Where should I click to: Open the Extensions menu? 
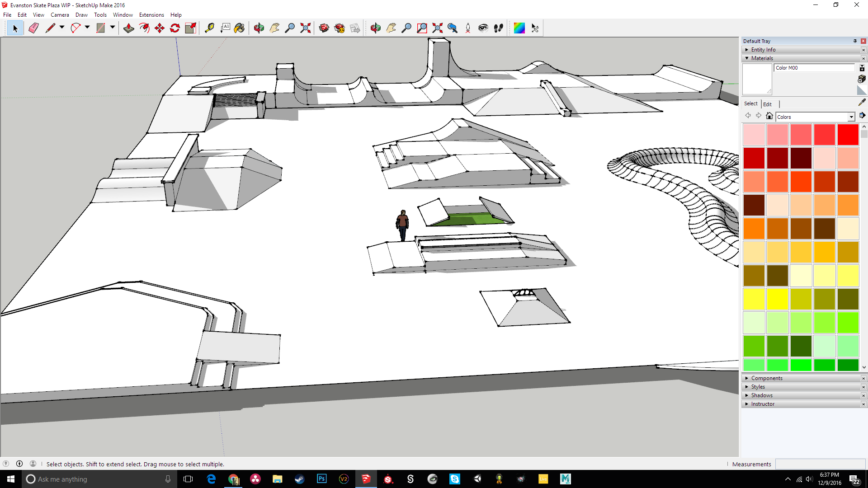pyautogui.click(x=151, y=15)
